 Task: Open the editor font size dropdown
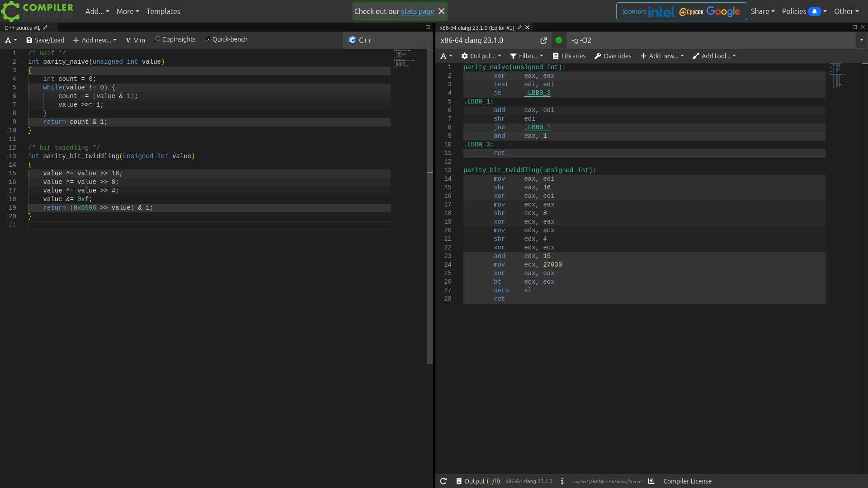(x=11, y=40)
